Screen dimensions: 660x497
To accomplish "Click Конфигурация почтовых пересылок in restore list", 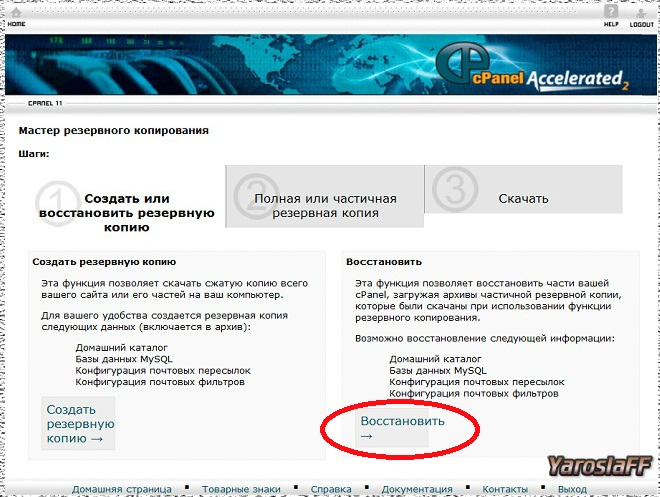I will (477, 382).
